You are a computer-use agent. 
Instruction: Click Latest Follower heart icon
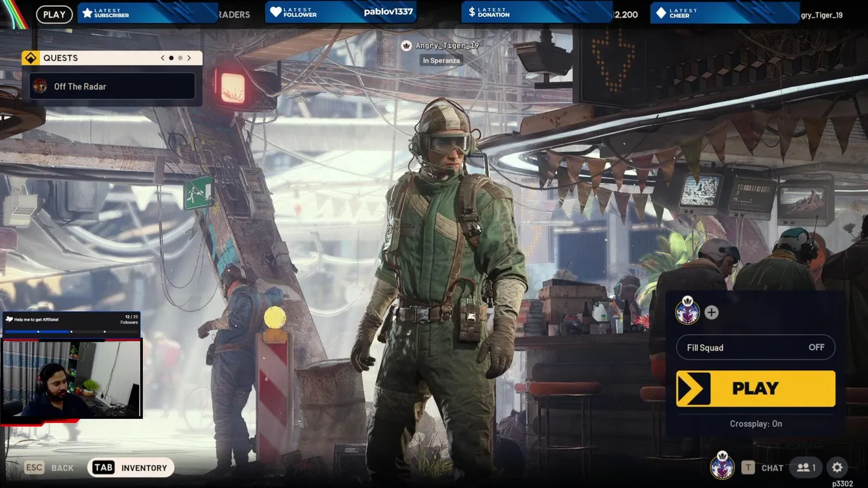click(275, 12)
